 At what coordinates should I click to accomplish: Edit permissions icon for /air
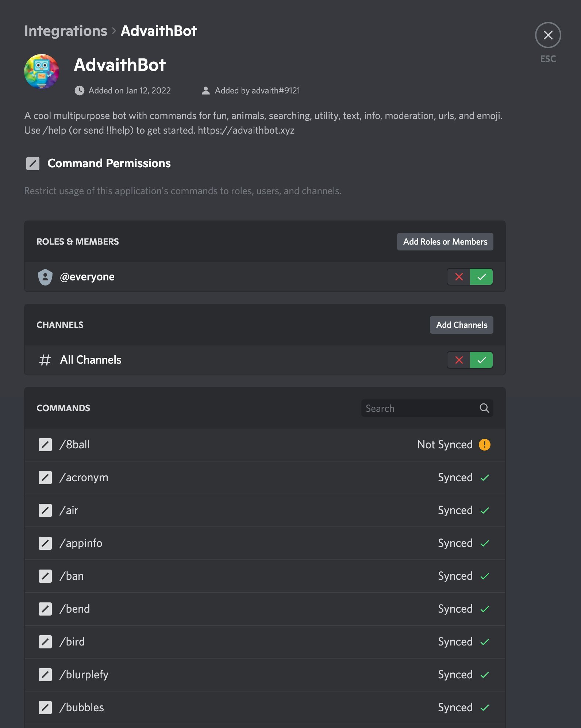click(45, 510)
